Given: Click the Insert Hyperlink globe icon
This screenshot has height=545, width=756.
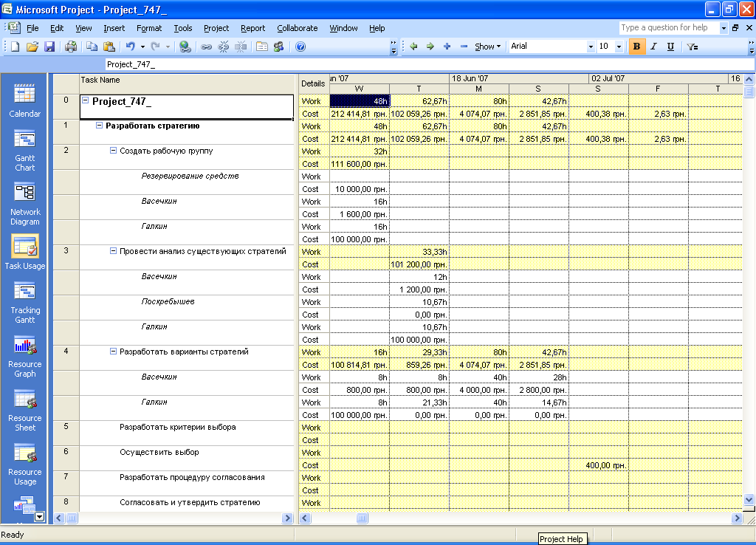Looking at the screenshot, I should coord(185,47).
